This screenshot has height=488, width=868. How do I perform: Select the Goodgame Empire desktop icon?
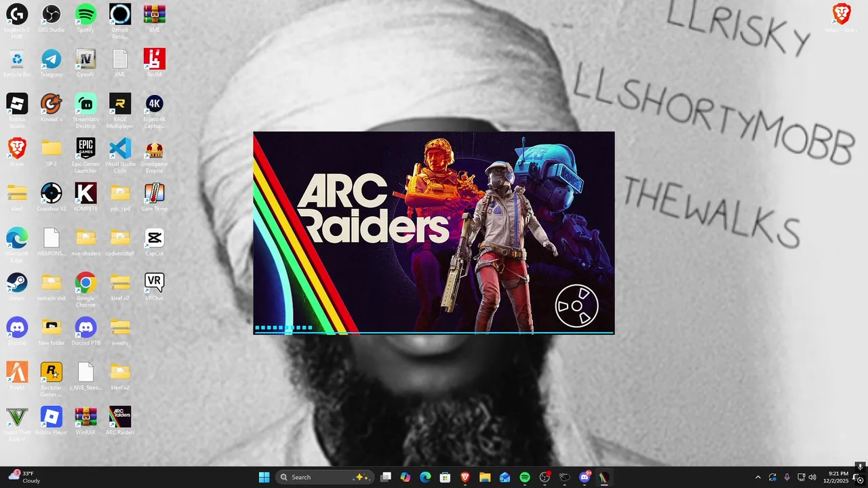tap(155, 155)
